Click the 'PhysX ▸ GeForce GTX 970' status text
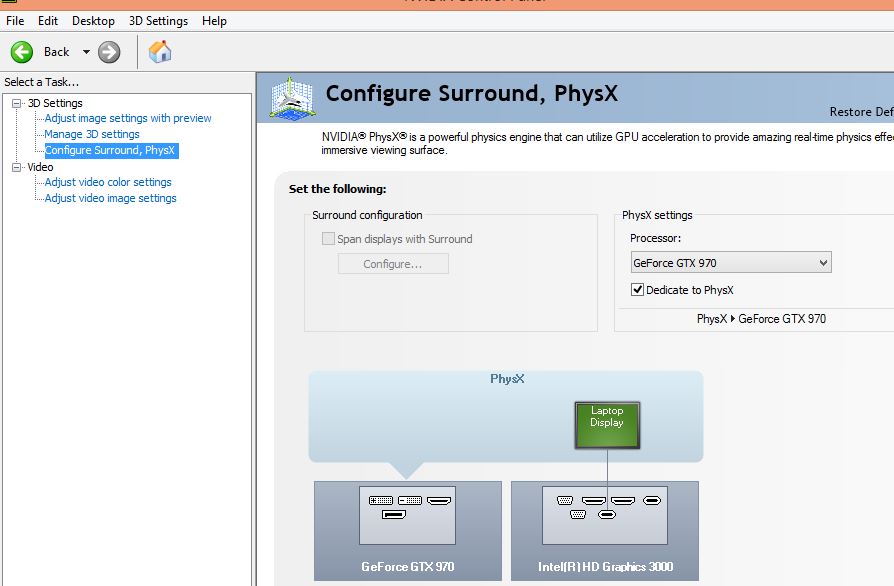The width and height of the screenshot is (894, 586). 761,319
